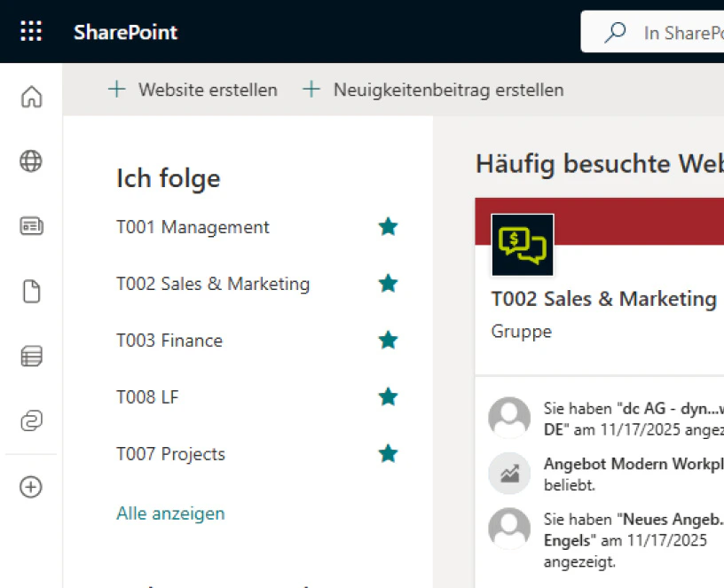The image size is (724, 588).
Task: Open the Loop-style icon in app bar
Action: [x=31, y=420]
